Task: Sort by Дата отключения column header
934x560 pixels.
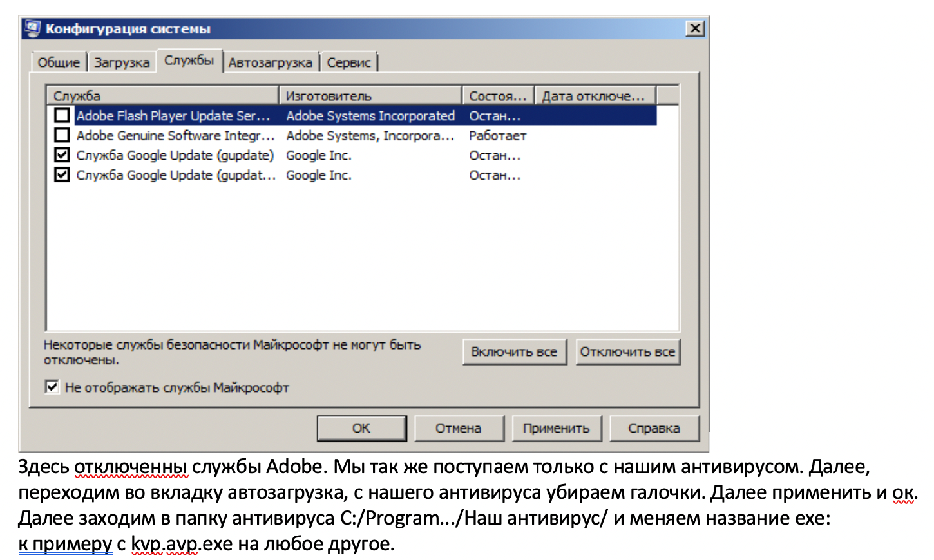Action: pos(595,96)
